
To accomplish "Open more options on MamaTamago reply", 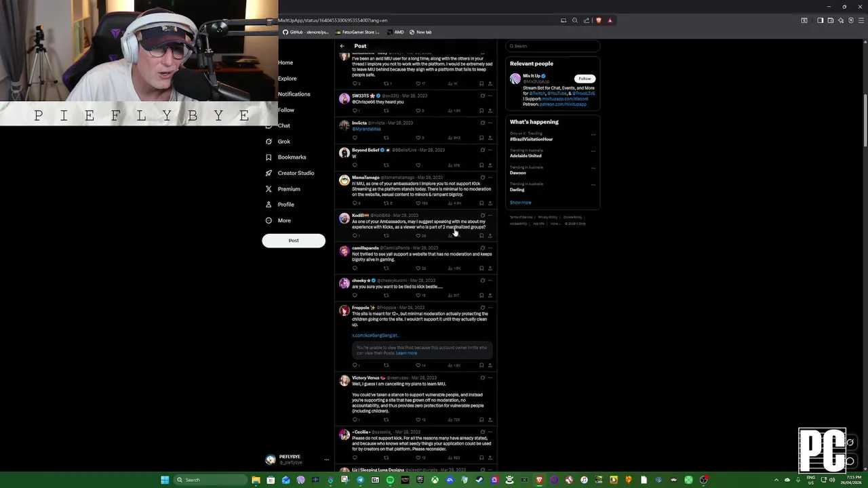I will tap(490, 177).
